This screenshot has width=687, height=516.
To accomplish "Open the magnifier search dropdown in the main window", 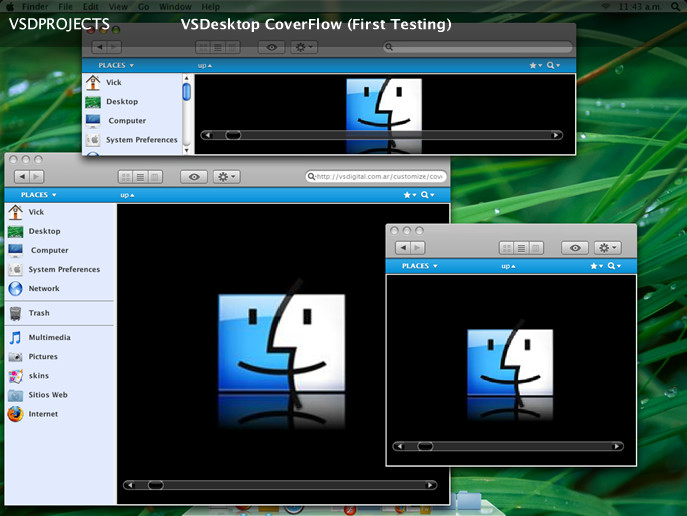I will tap(428, 195).
